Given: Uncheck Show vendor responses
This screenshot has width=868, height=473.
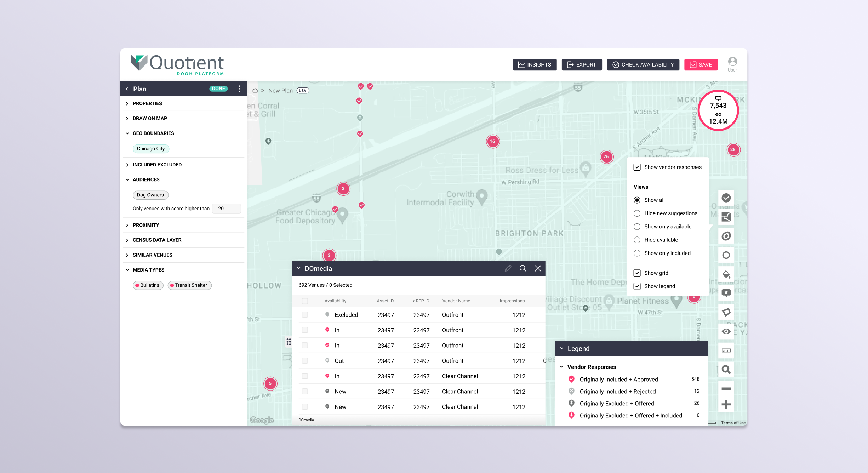Looking at the screenshot, I should click(637, 167).
